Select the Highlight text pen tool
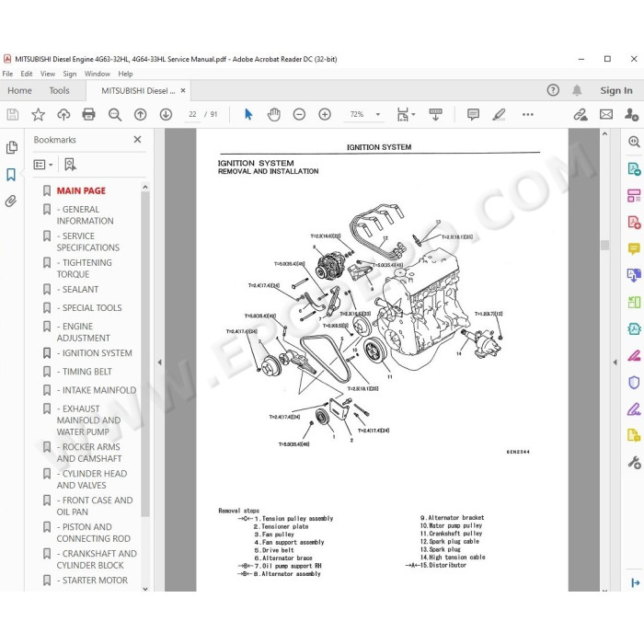Viewport: 644px width, 644px height. 499,114
